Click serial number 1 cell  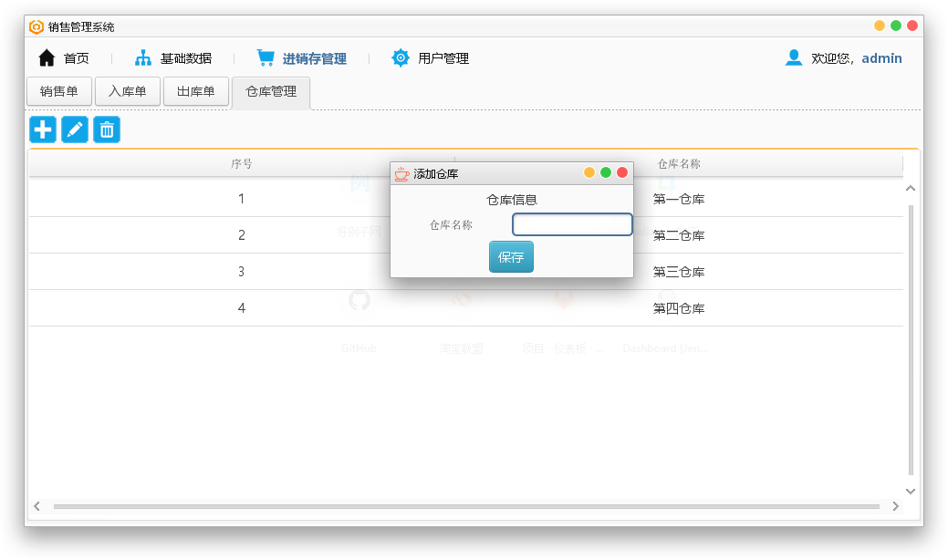point(241,199)
